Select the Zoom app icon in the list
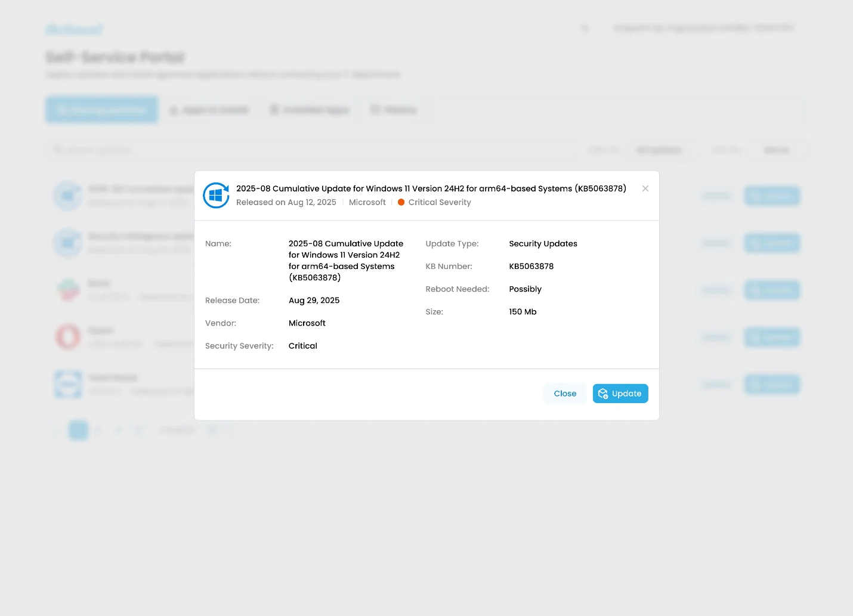 tap(68, 290)
